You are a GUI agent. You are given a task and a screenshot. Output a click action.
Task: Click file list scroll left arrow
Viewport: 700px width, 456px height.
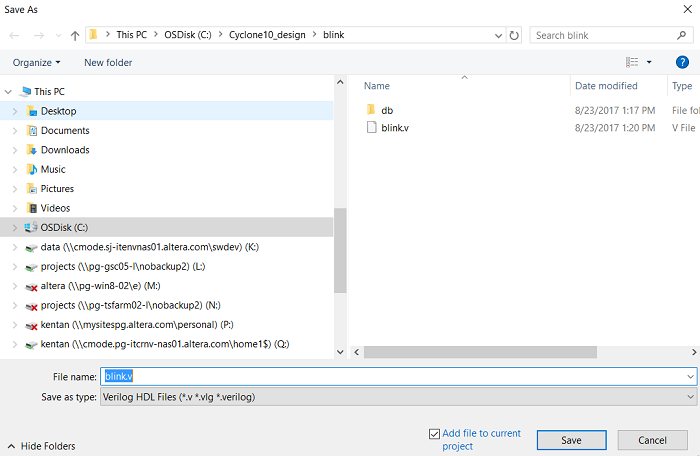[357, 352]
